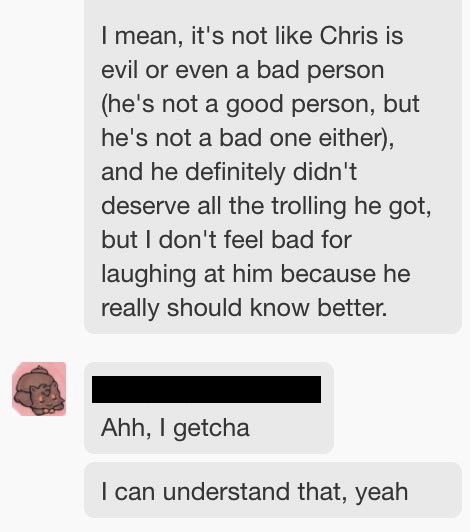Select the "I can understand that, yeah" bubble
The image size is (470, 532).
pyautogui.click(x=273, y=490)
